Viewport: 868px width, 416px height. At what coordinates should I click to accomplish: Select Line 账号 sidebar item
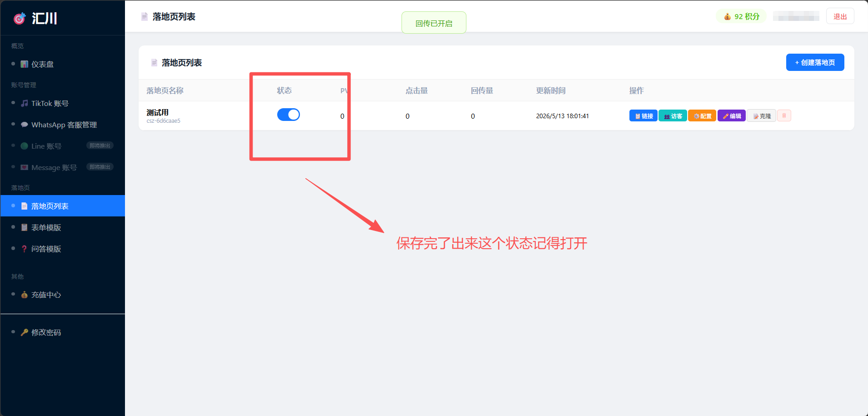[63, 146]
